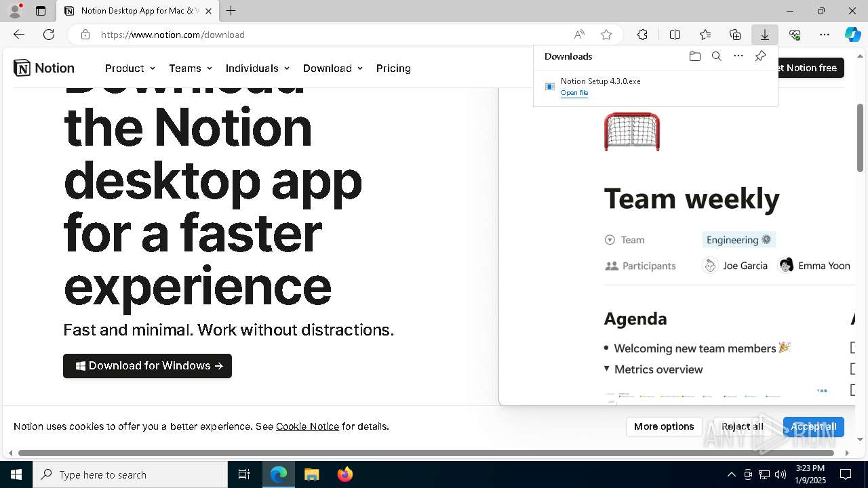
Task: Open file link for Notion Setup
Action: click(574, 93)
